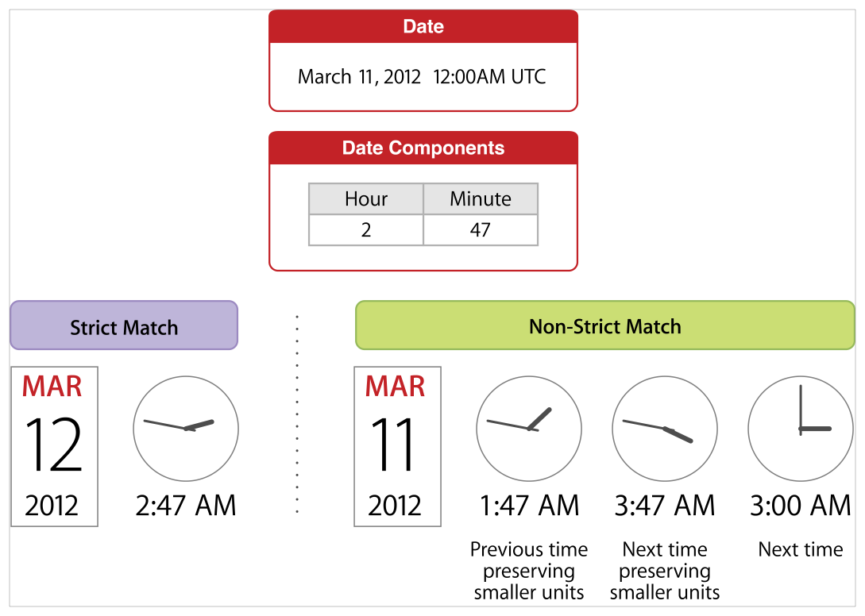
Task: Click the clock icon showing 3:47 AM
Action: pyautogui.click(x=665, y=429)
